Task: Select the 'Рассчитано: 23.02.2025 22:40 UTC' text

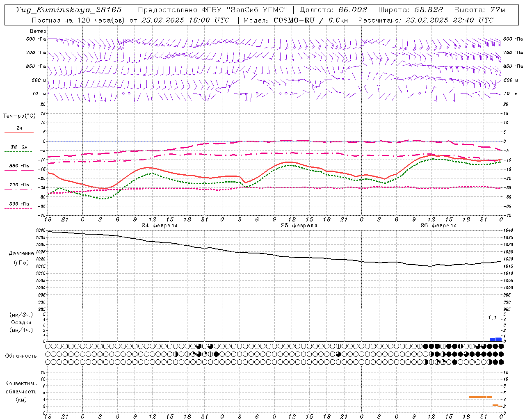Action: click(426, 20)
